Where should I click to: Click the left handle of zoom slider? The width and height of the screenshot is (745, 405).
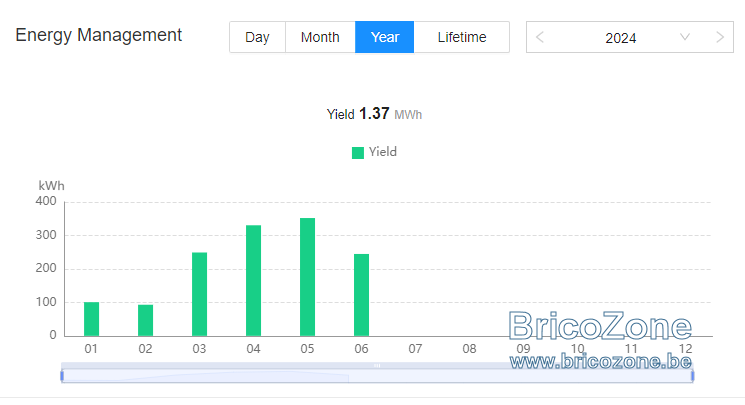[62, 376]
